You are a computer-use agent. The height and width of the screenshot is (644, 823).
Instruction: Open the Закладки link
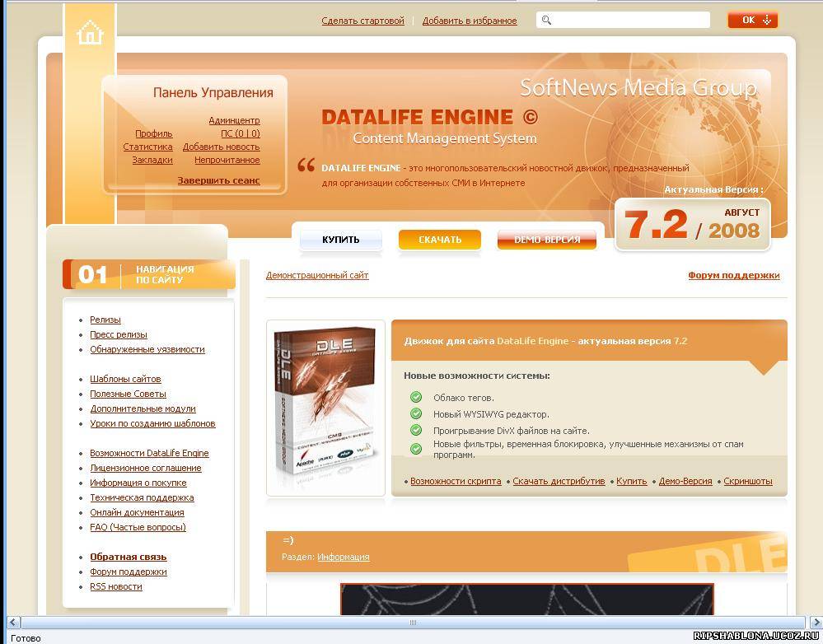point(152,160)
